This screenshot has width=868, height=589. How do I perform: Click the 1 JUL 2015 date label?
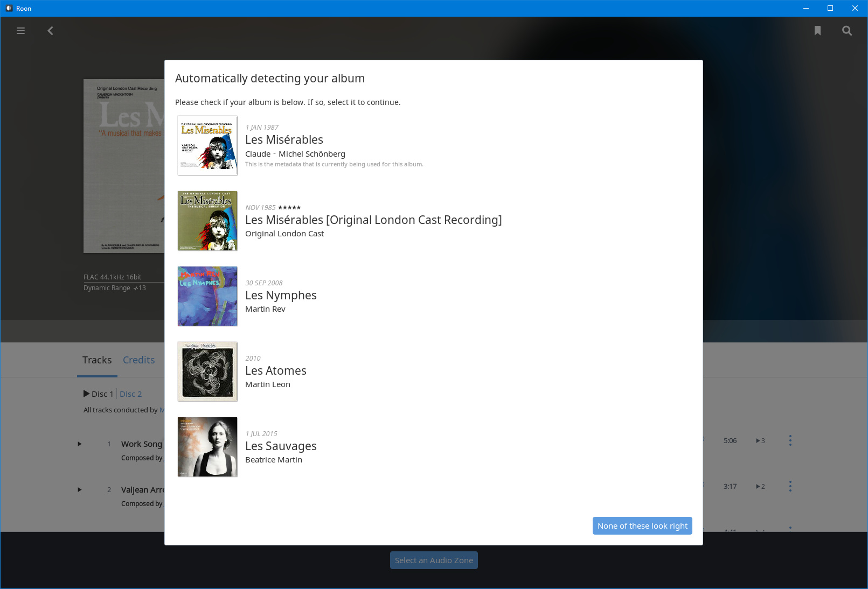click(x=261, y=434)
